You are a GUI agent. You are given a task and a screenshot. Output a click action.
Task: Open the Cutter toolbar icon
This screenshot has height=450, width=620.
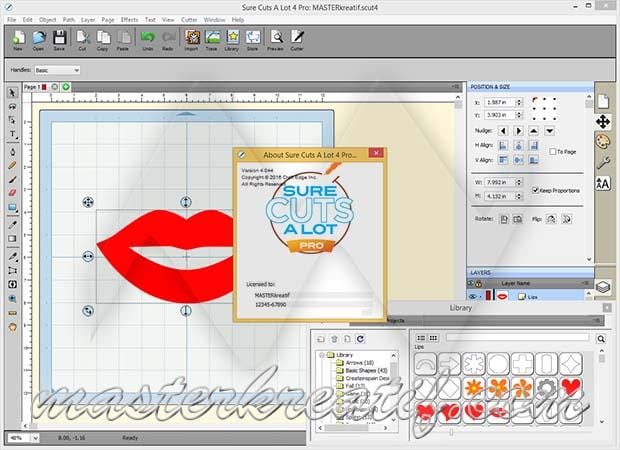coord(297,40)
